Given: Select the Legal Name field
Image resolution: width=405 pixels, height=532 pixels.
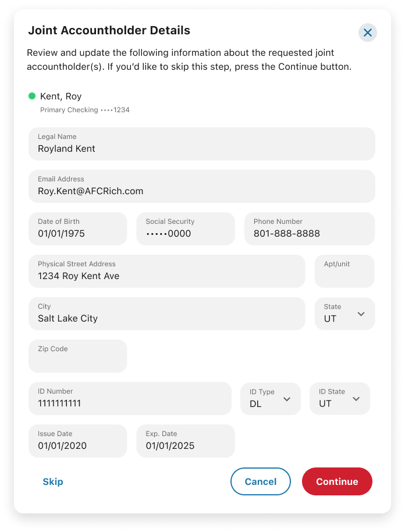Looking at the screenshot, I should 202,144.
